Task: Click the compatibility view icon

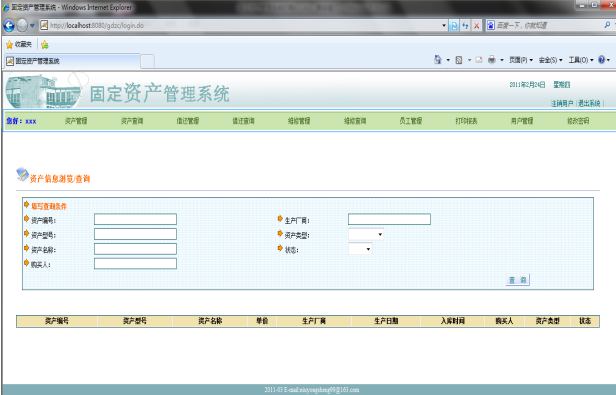Action: tap(454, 26)
